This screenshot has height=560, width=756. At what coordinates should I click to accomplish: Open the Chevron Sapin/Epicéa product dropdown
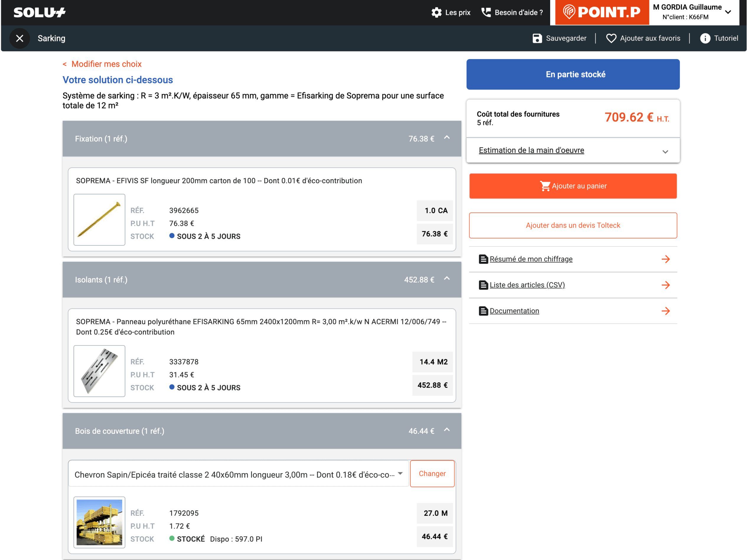pyautogui.click(x=238, y=474)
